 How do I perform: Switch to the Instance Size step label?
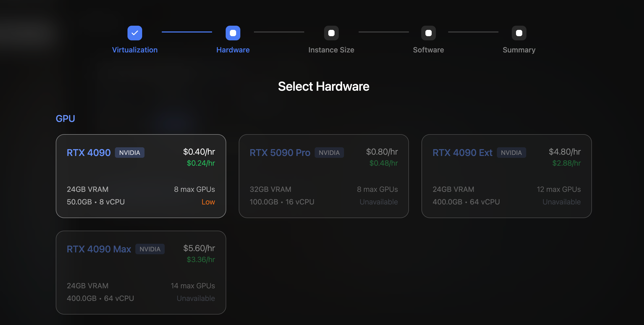coord(331,50)
